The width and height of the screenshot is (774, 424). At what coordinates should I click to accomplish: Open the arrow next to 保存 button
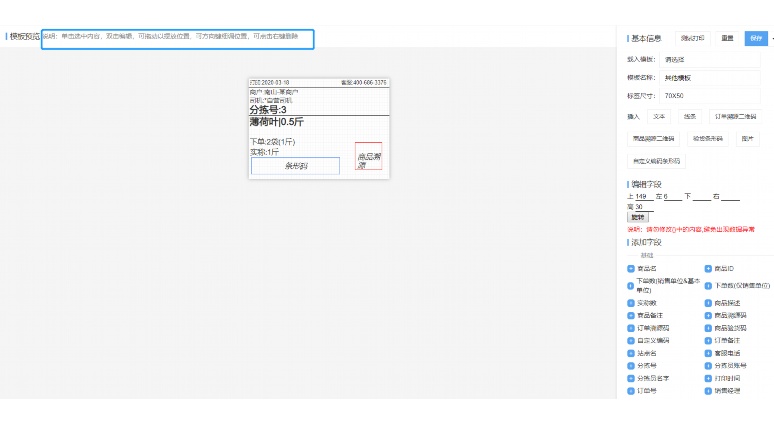[x=772, y=38]
